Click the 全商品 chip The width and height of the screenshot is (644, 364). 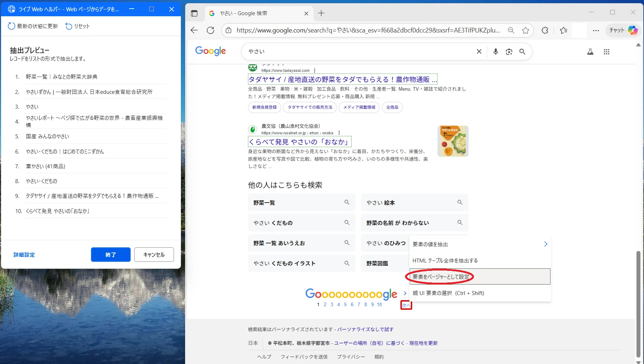tap(392, 107)
